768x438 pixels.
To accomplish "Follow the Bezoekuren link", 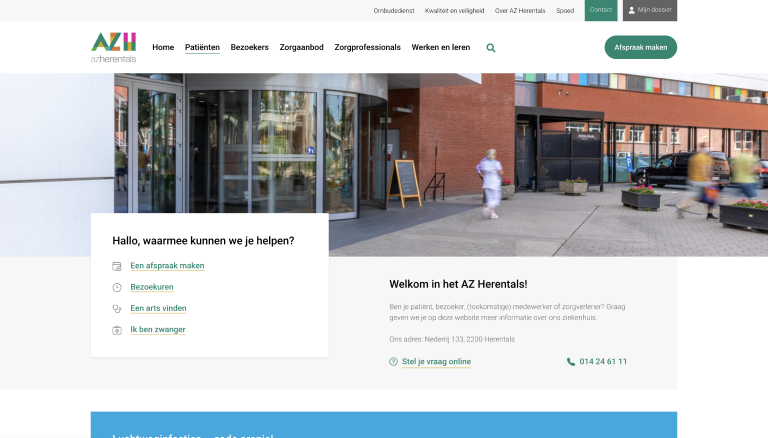I will point(152,287).
